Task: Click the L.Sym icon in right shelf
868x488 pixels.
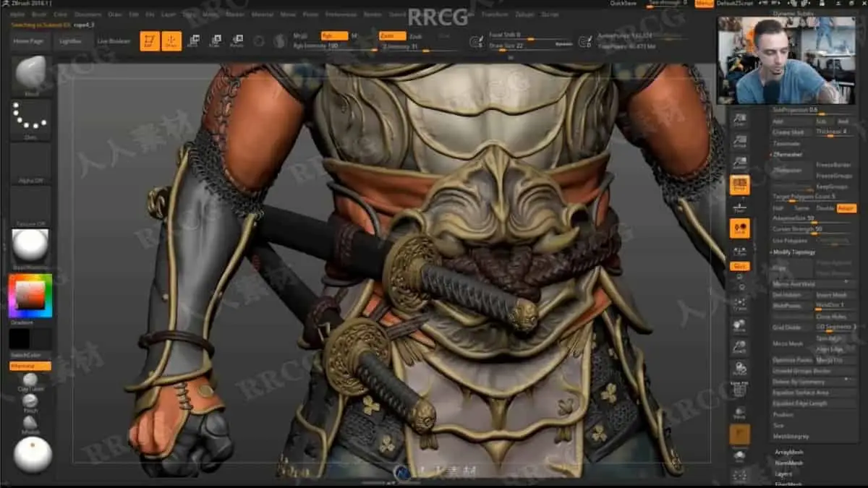Action: [x=739, y=251]
